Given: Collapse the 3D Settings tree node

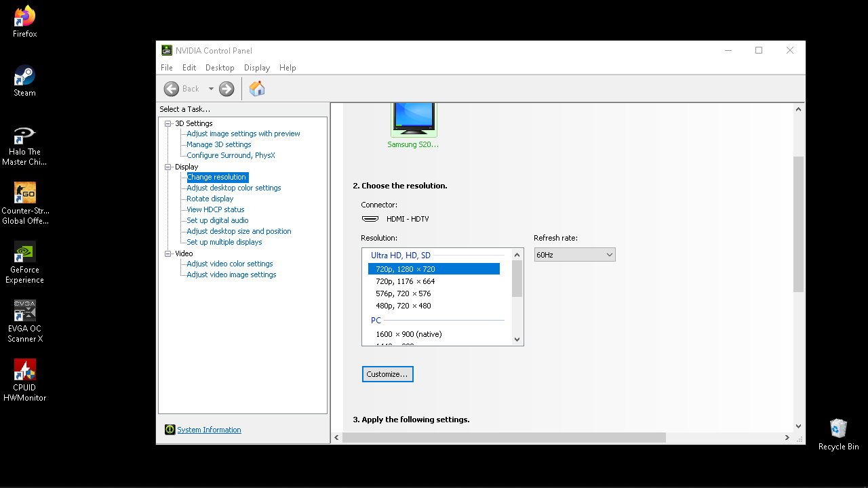Looking at the screenshot, I should tap(168, 123).
